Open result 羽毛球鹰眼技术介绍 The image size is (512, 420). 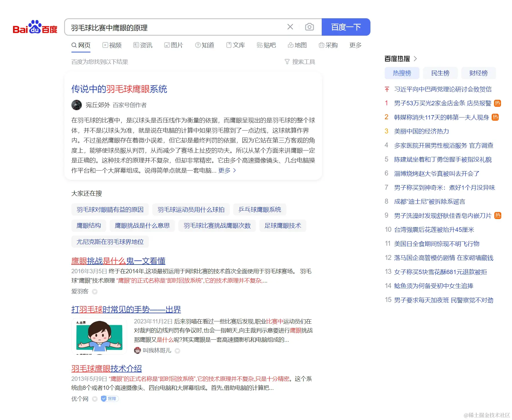(106, 369)
